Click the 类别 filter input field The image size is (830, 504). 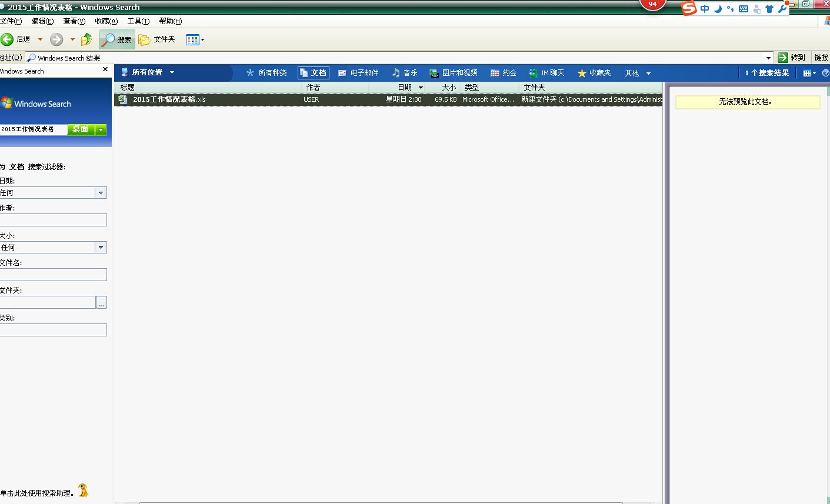pos(53,330)
